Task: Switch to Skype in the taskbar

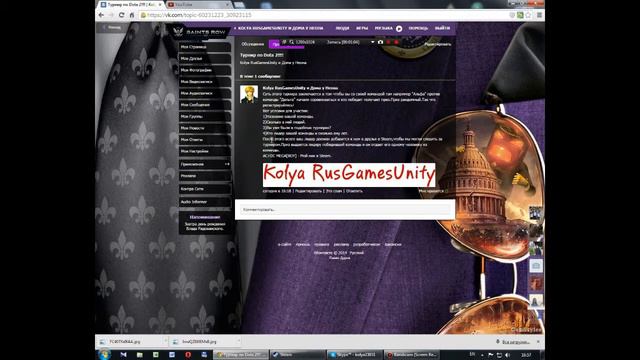Action: (x=354, y=355)
